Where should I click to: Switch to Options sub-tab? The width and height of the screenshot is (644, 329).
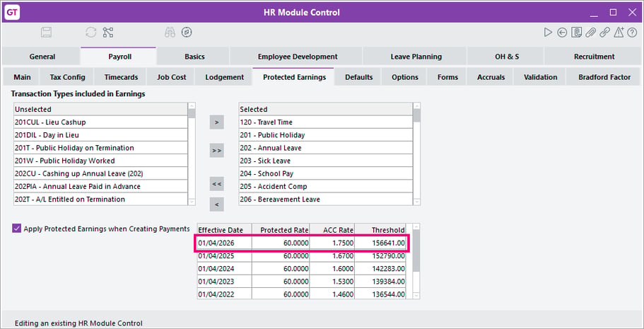[404, 77]
